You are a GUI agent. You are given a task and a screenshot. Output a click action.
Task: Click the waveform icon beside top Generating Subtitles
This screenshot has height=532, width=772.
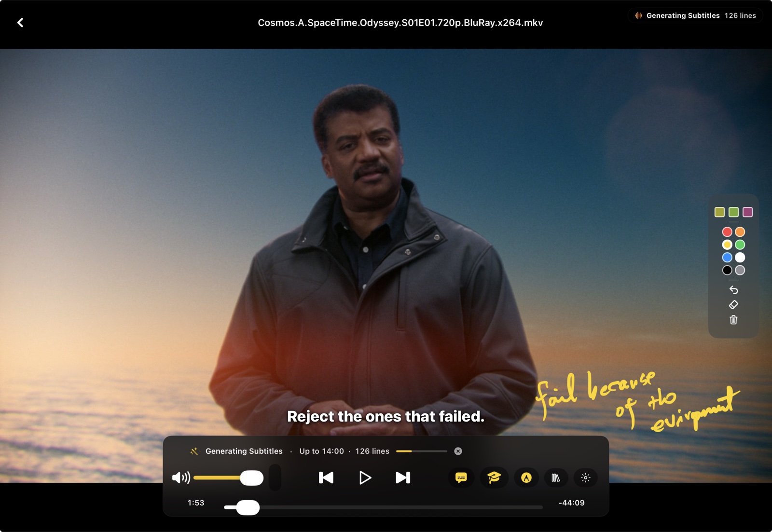pos(638,15)
